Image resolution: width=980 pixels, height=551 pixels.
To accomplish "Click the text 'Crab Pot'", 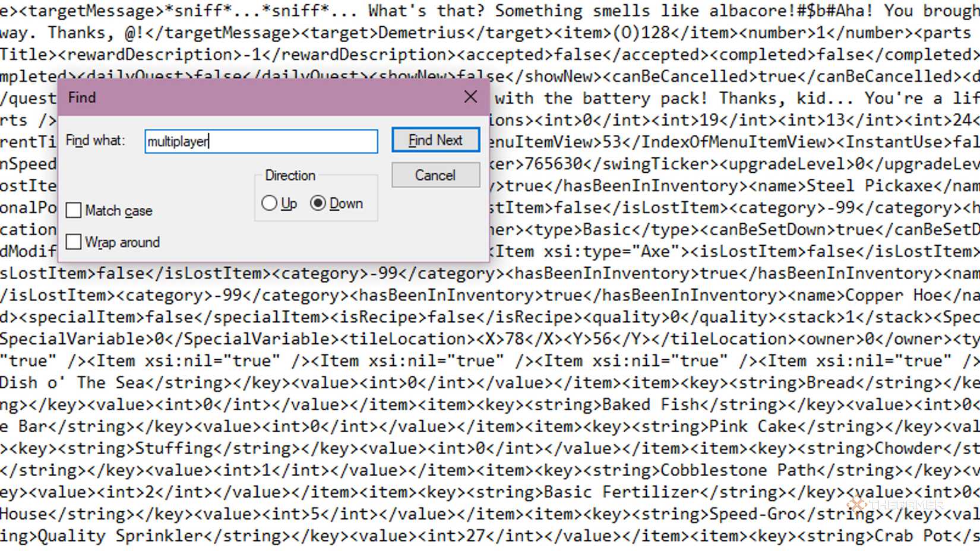I will click(913, 536).
